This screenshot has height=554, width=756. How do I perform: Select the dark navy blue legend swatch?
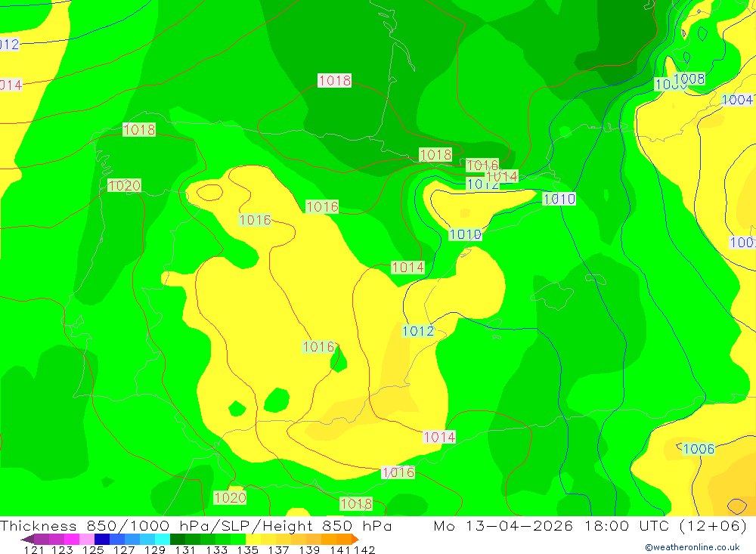(102, 539)
